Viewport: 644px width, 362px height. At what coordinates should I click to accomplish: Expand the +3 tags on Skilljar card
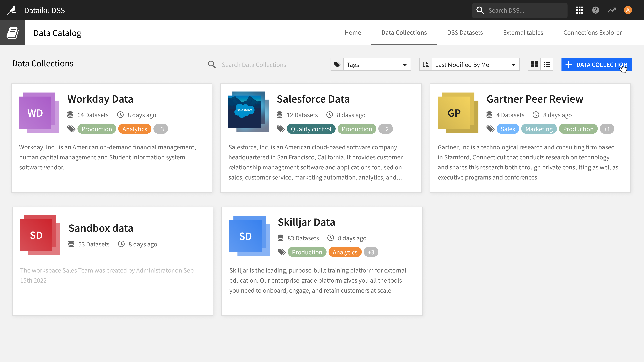pos(371,252)
